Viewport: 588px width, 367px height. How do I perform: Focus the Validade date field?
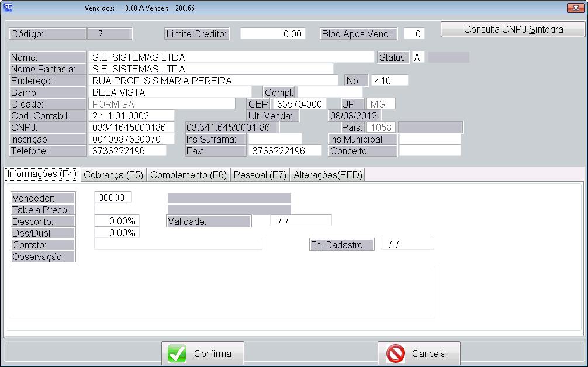(300, 221)
